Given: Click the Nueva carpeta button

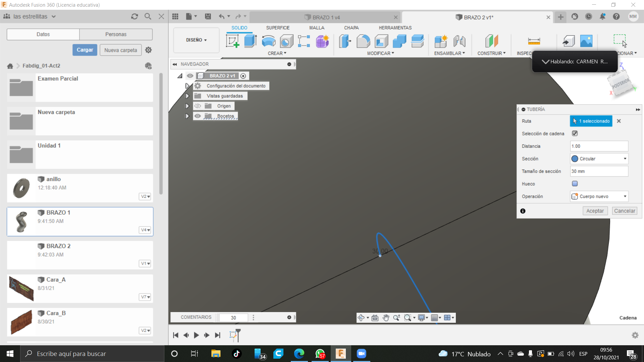Looking at the screenshot, I should 120,50.
